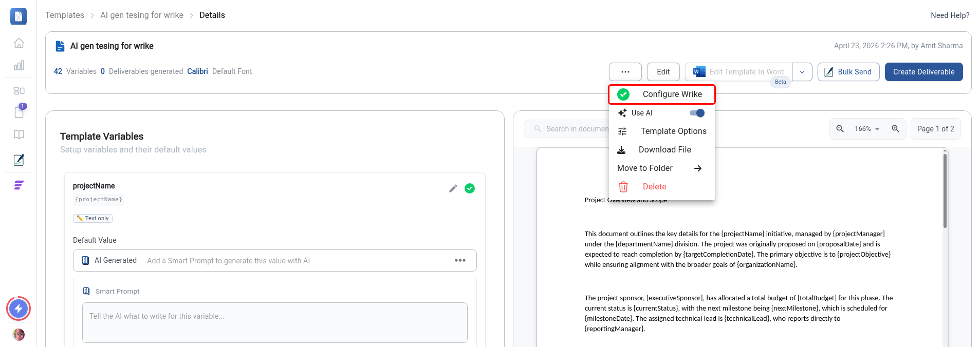The width and height of the screenshot is (980, 347).
Task: Go to AI gen tesing for wrike breadcrumb
Action: click(142, 15)
